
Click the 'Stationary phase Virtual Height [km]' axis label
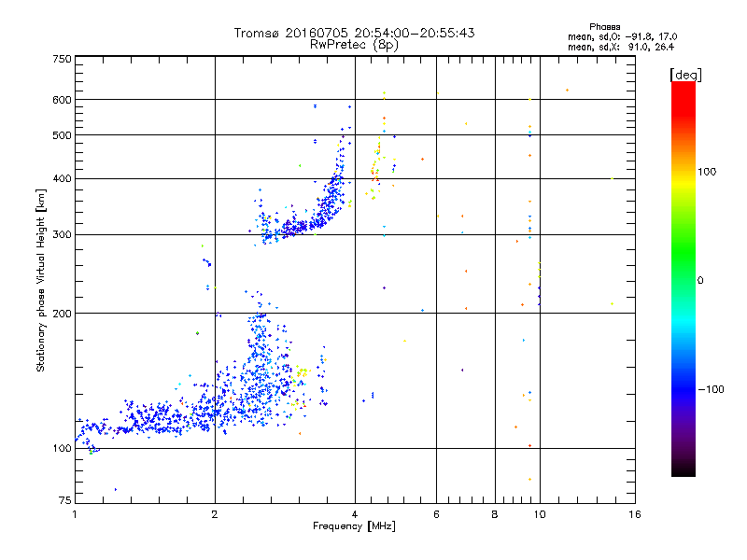(40, 280)
